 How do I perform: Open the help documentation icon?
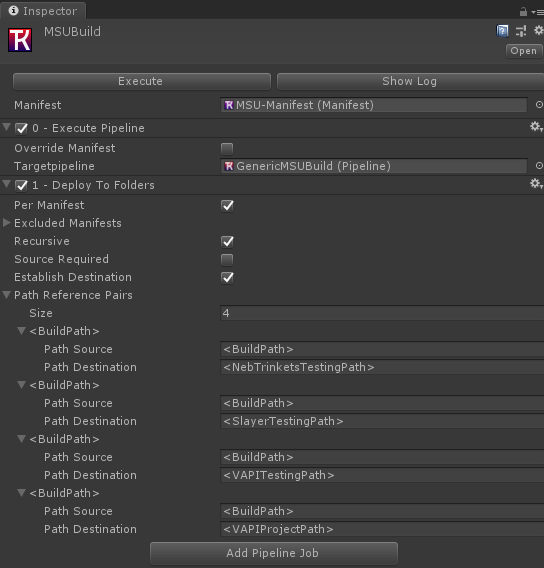[x=502, y=31]
